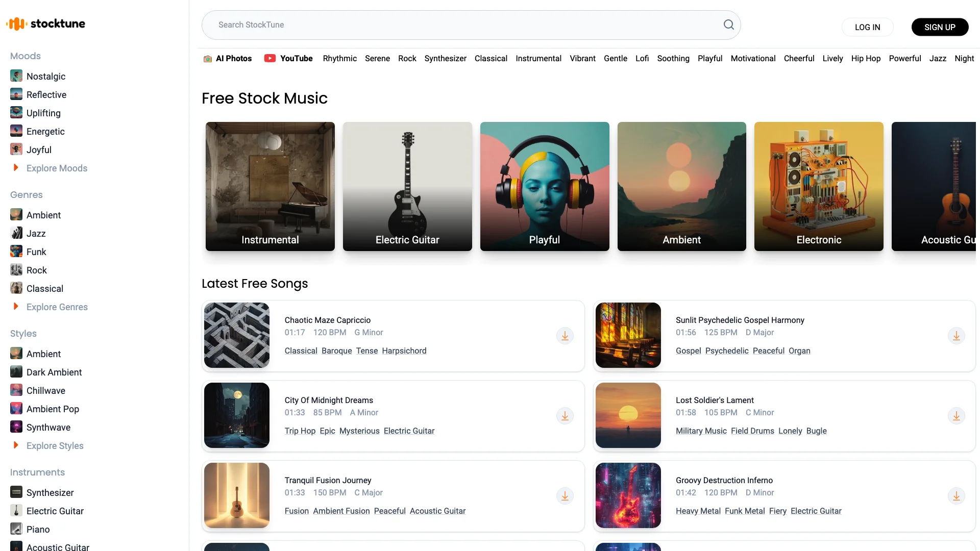980x551 pixels.
Task: Select the Lofi mood tab
Action: point(642,59)
